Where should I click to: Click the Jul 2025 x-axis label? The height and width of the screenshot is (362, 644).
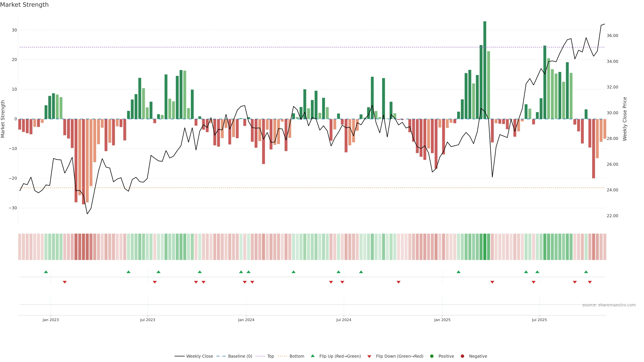(539, 320)
